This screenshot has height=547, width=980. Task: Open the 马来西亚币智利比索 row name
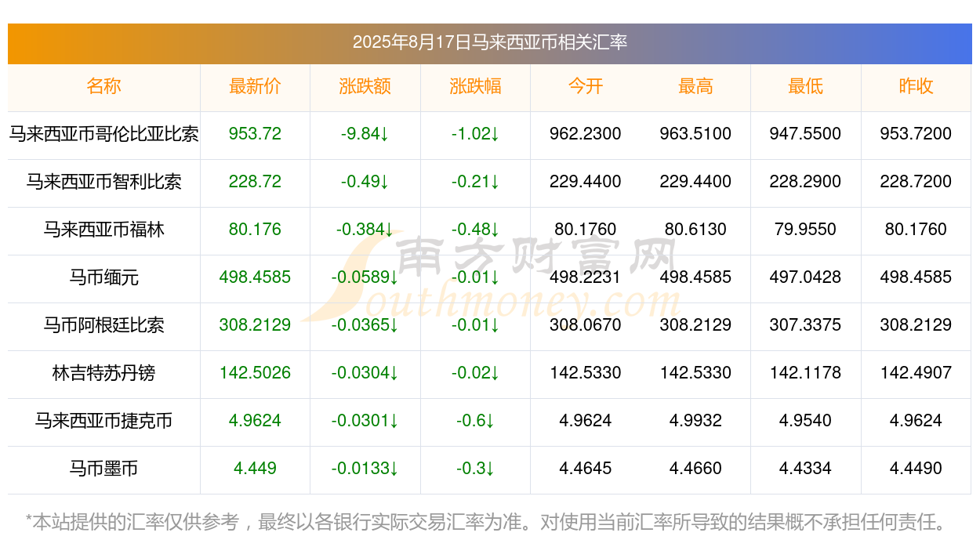tap(103, 182)
